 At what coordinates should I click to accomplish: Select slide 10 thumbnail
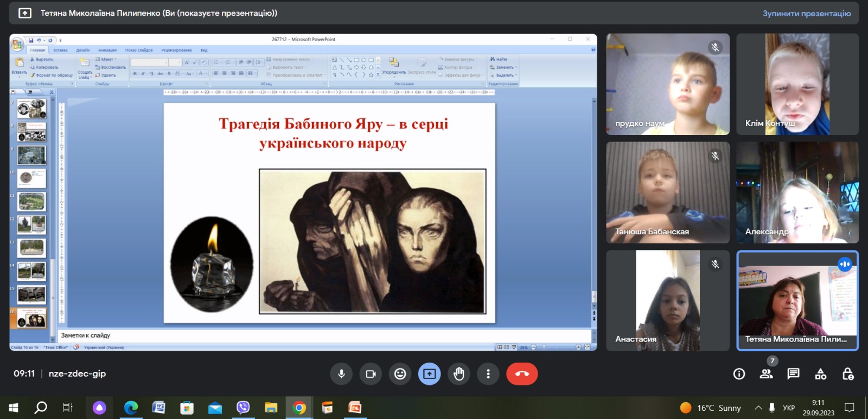pos(32,178)
